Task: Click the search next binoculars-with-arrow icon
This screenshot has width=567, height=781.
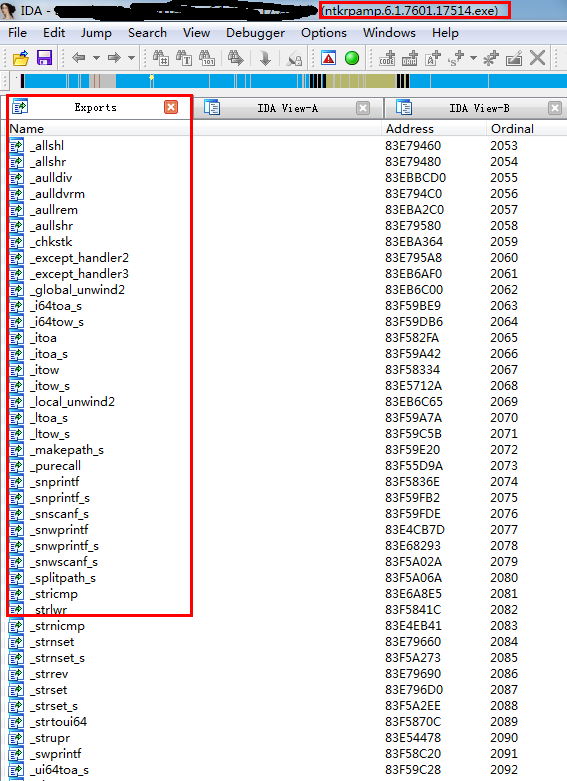Action: [x=236, y=58]
